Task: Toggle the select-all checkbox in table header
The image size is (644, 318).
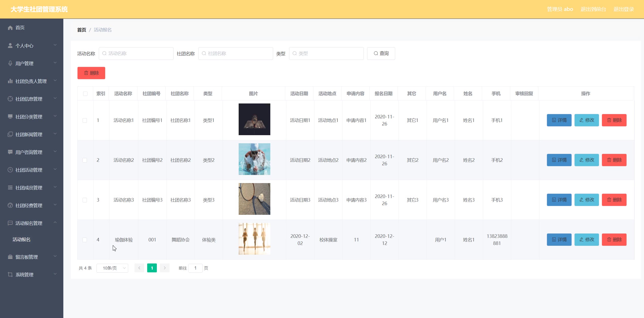Action: pyautogui.click(x=85, y=94)
